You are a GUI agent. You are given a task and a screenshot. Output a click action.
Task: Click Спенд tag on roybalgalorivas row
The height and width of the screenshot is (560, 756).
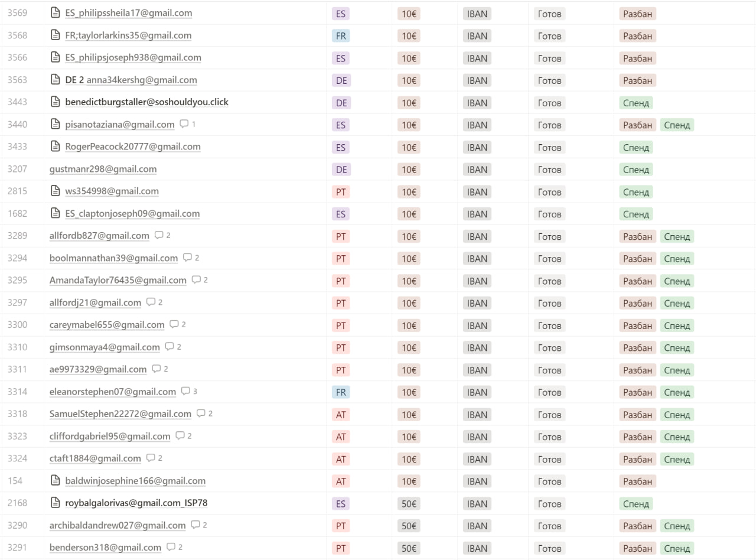[x=636, y=504]
